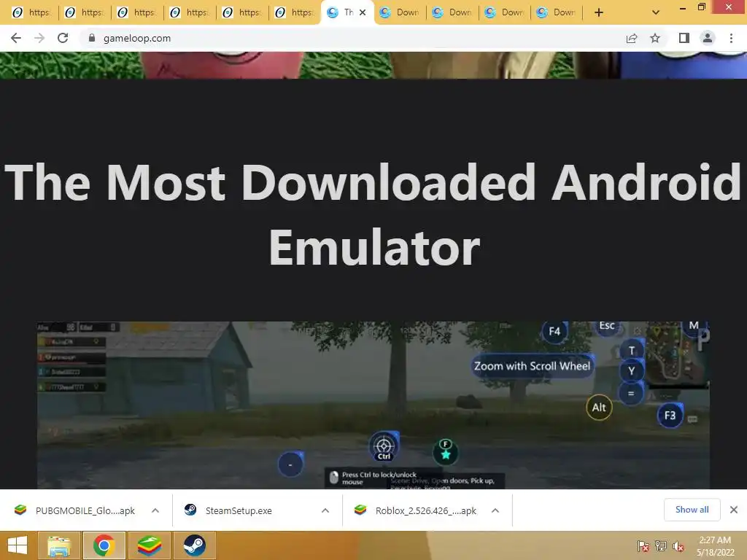Switch to the first Down tab
Viewport: 747px width, 560px height.
coord(399,12)
